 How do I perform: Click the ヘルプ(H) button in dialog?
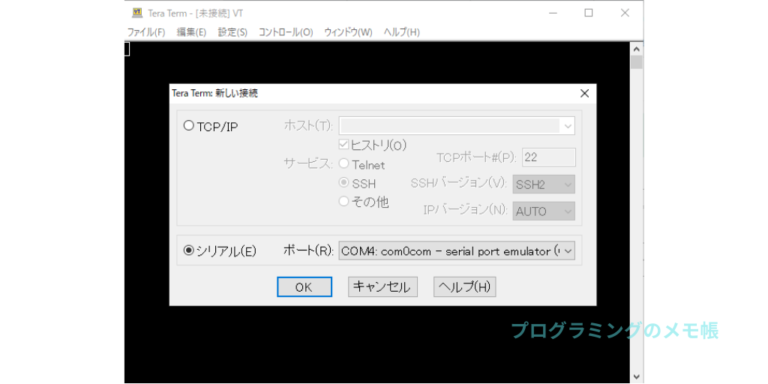pyautogui.click(x=465, y=287)
